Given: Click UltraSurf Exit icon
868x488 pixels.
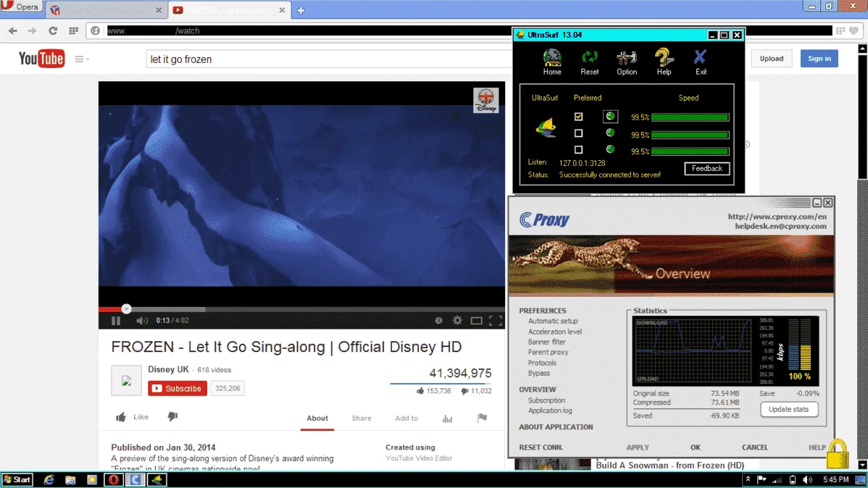Looking at the screenshot, I should (x=701, y=62).
